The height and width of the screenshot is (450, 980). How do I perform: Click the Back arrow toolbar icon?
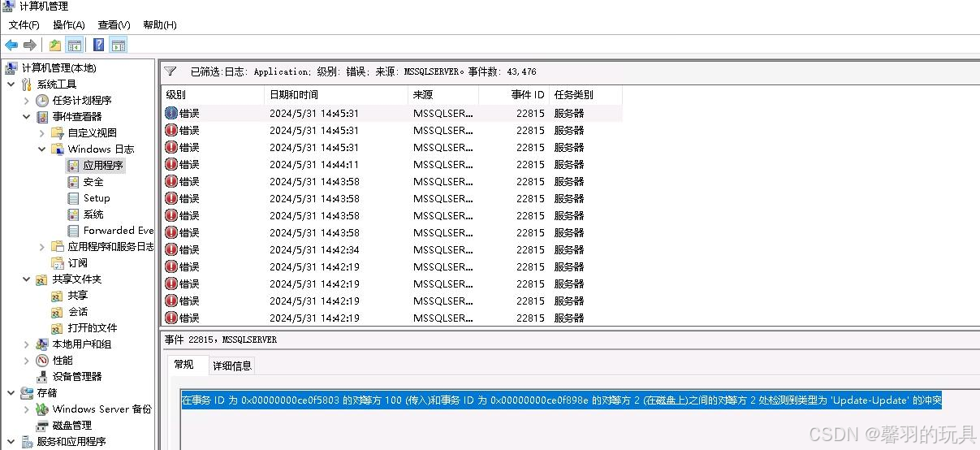pyautogui.click(x=11, y=45)
